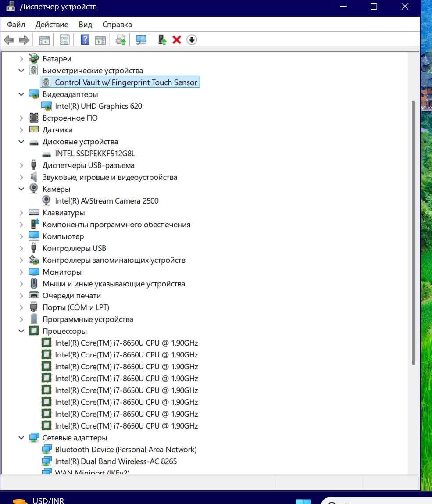Expand the Диспетчеры USB-разъема category

coord(21,165)
